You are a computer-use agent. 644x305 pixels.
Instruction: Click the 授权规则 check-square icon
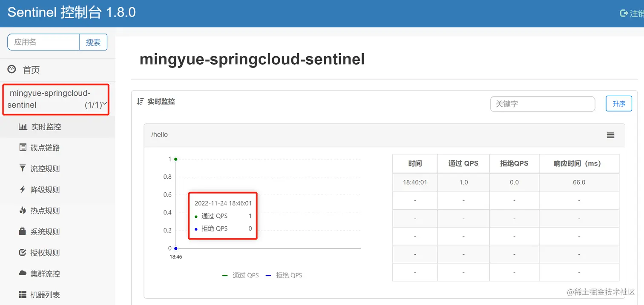23,253
